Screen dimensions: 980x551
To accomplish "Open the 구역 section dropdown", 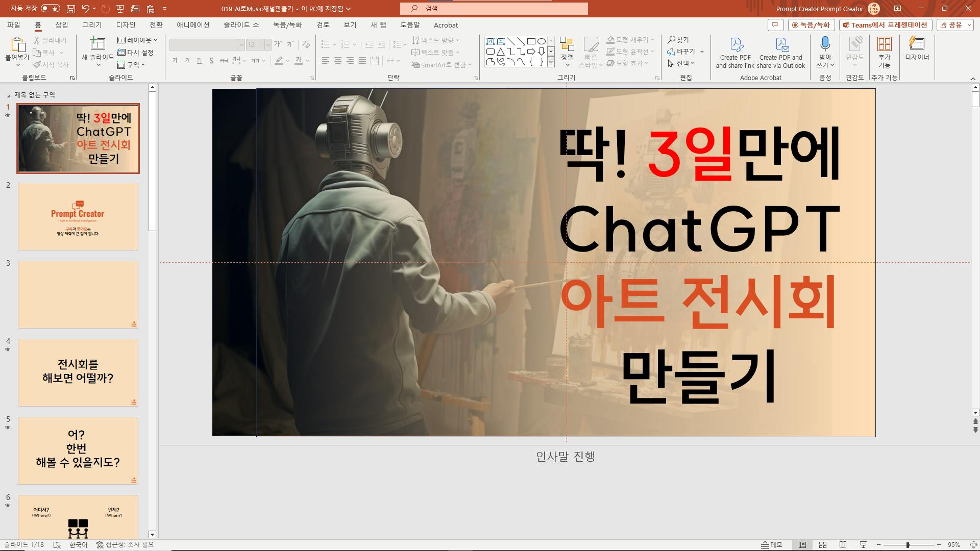I will pyautogui.click(x=131, y=65).
